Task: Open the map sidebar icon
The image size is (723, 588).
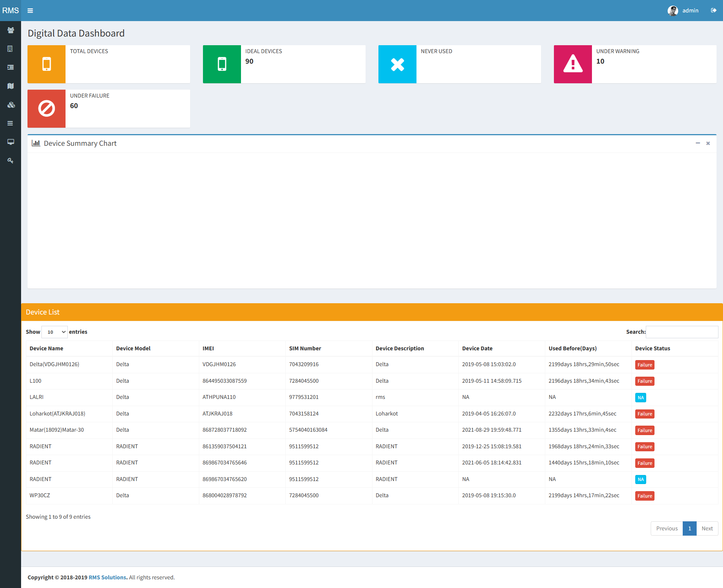Action: click(11, 86)
